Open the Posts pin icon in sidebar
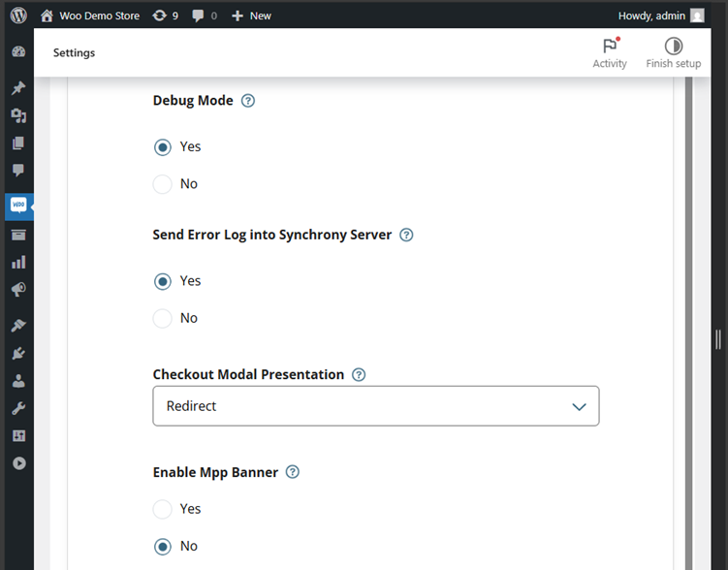The height and width of the screenshot is (570, 728). tap(18, 88)
